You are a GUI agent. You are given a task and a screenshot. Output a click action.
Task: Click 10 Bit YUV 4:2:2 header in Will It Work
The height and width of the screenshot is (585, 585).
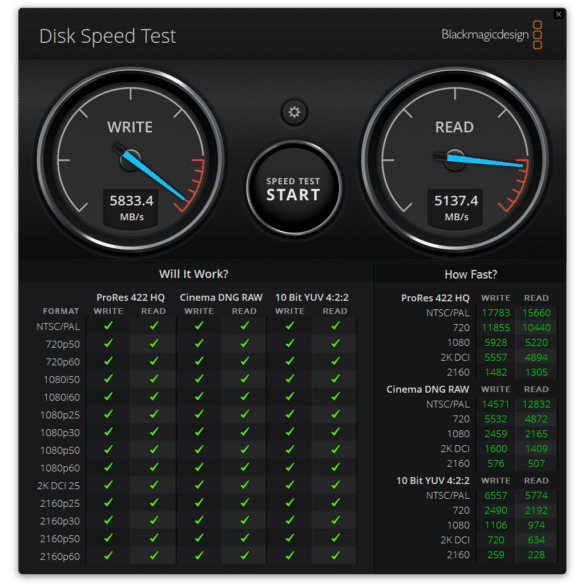(x=312, y=297)
